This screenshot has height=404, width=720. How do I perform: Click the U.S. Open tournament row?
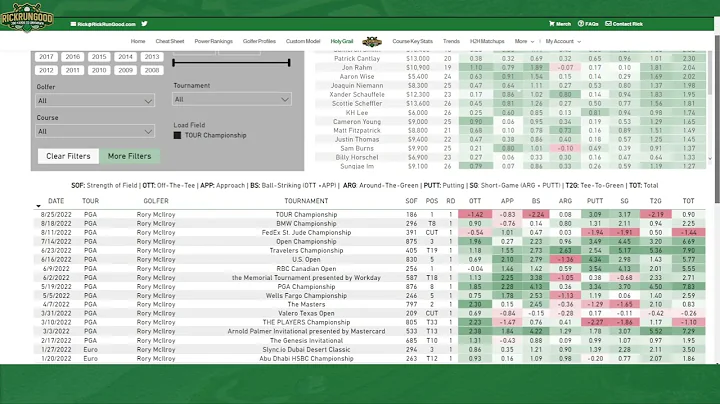click(x=370, y=259)
